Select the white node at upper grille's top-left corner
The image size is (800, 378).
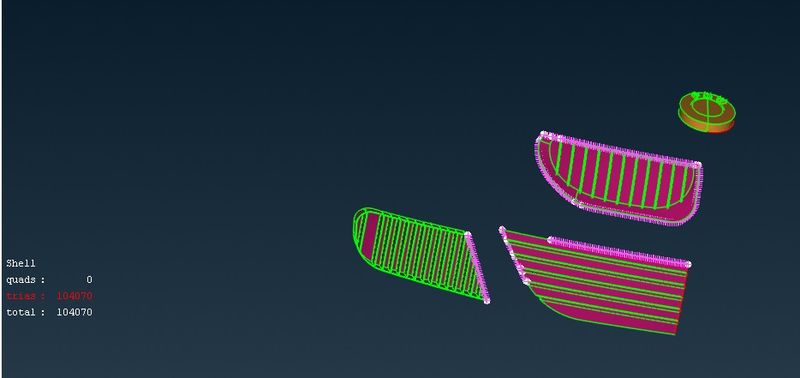pyautogui.click(x=543, y=134)
